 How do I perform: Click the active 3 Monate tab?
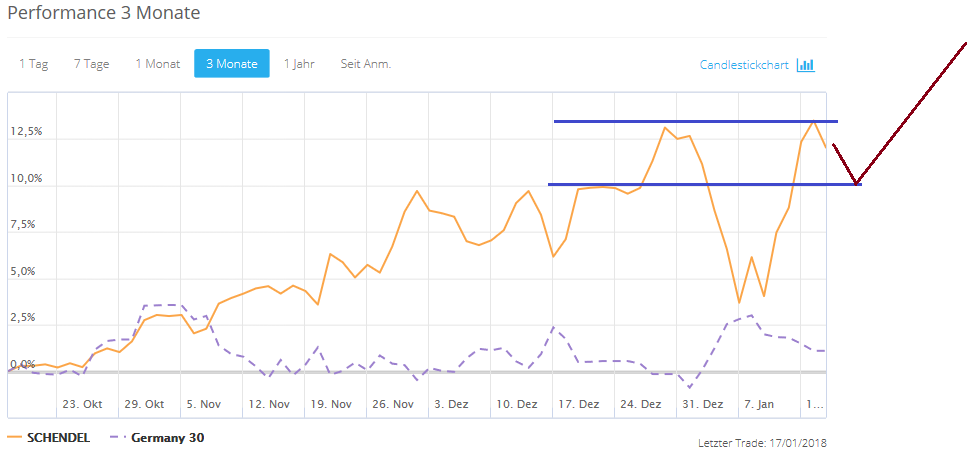[x=231, y=64]
